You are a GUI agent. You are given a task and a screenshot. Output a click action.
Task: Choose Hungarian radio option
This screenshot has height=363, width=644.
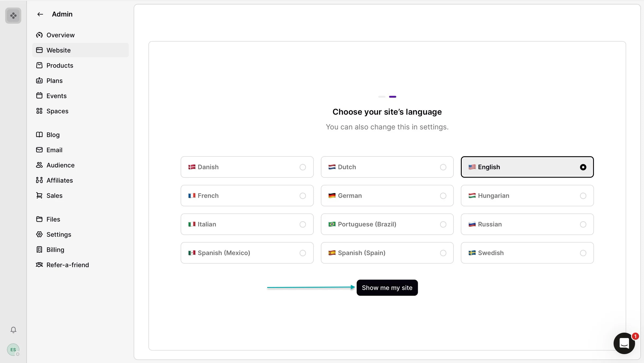pyautogui.click(x=583, y=196)
